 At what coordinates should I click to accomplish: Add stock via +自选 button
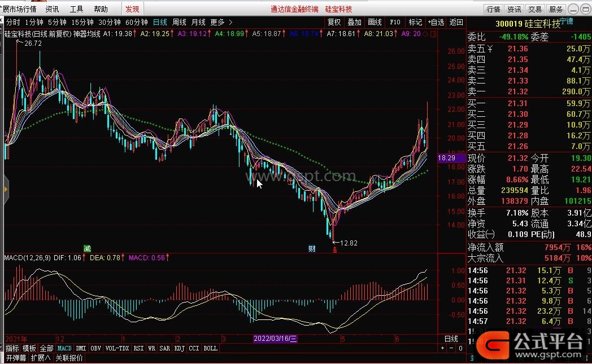point(436,22)
